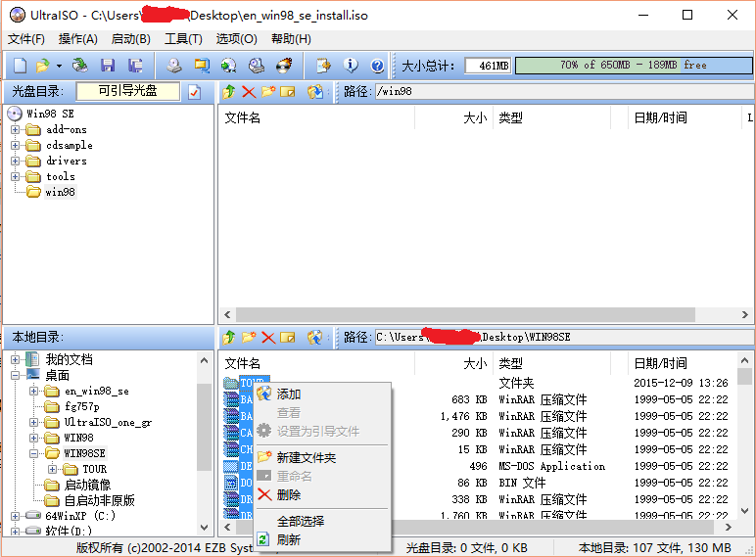Click the Open CD/DVD toolbar icon

pyautogui.click(x=79, y=65)
